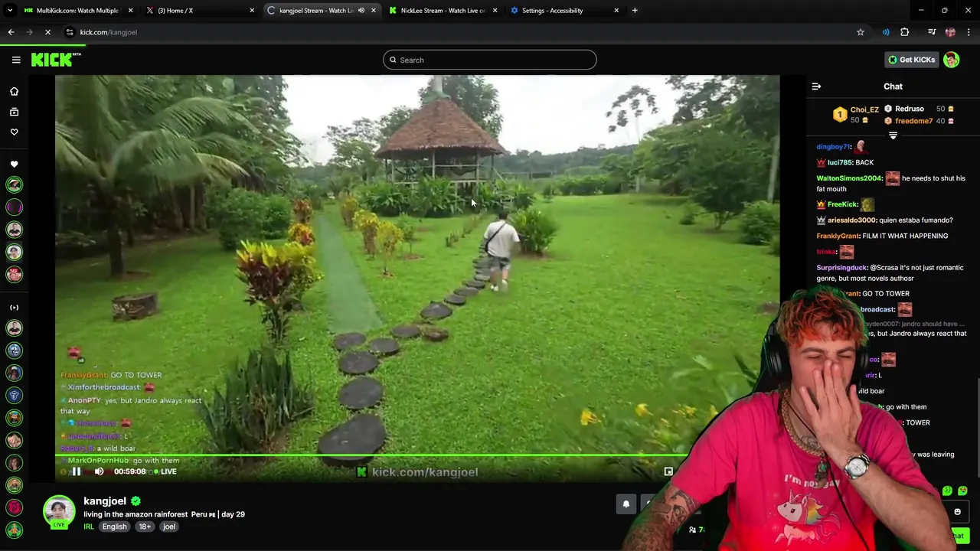Viewport: 980px width, 551px height.
Task: Click the browser profile avatar in toolbar
Action: tap(950, 32)
